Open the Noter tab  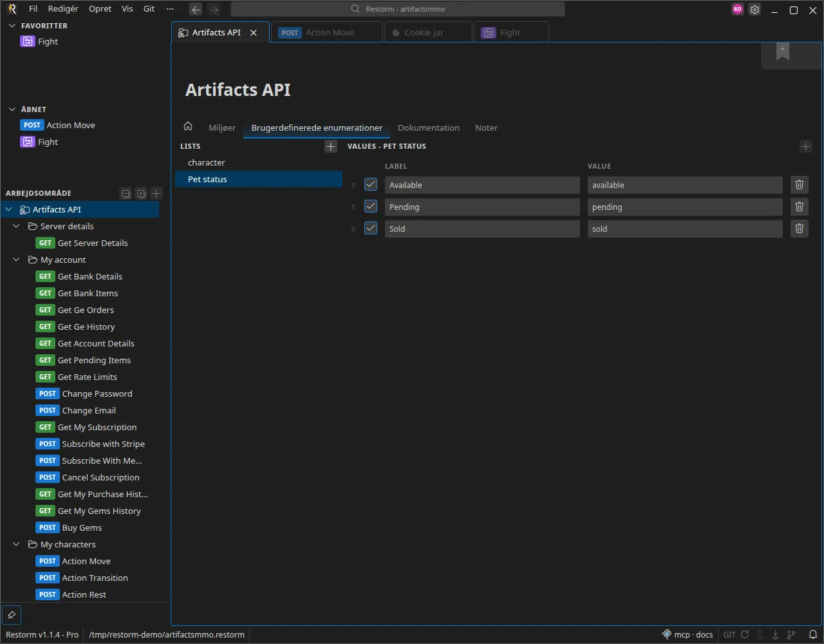click(486, 128)
